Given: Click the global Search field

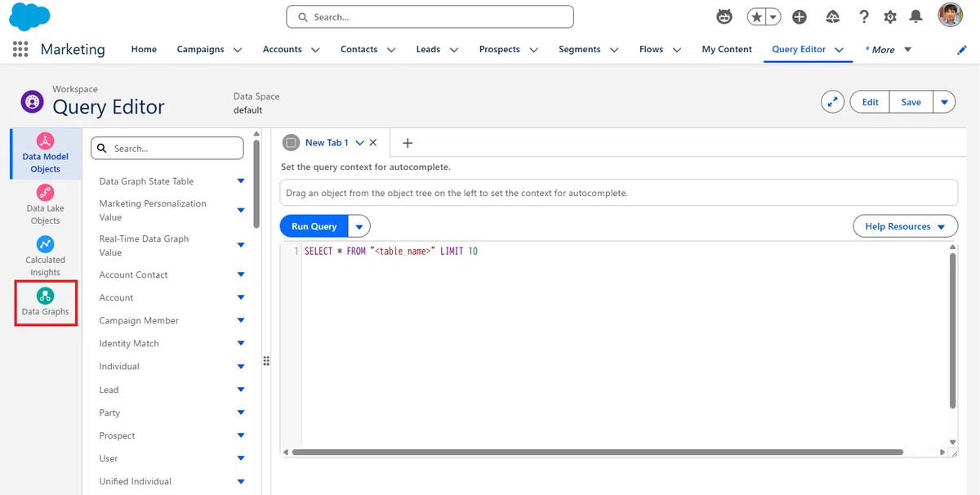Looking at the screenshot, I should [430, 16].
